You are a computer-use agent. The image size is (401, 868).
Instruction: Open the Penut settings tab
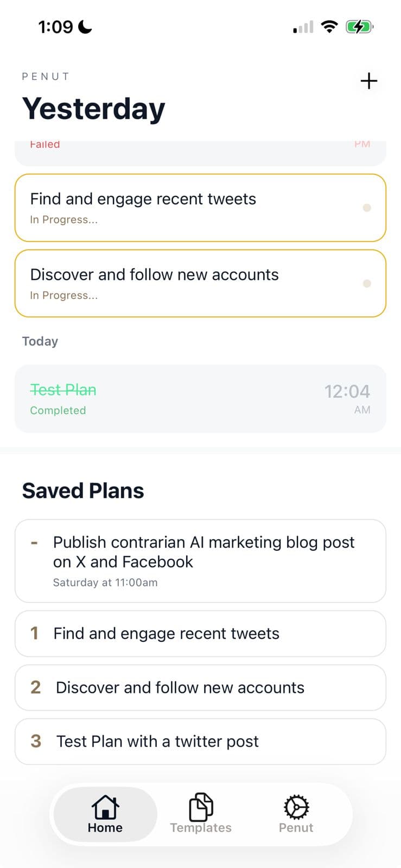[x=296, y=814]
